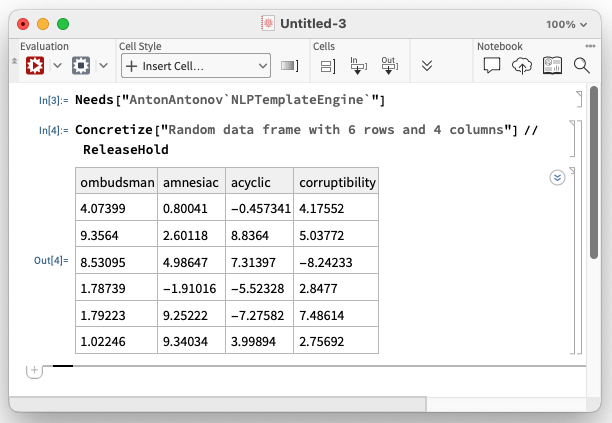
Task: Click the cloud publish icon
Action: coord(522,66)
